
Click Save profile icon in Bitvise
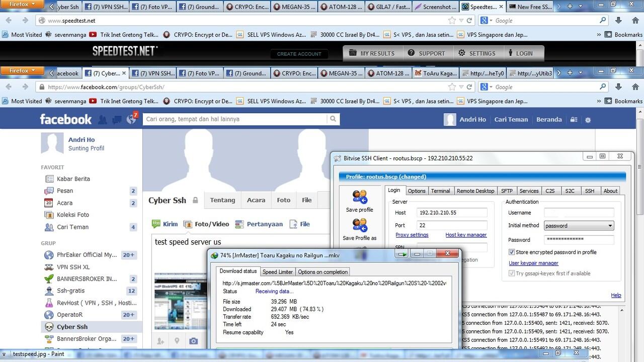click(x=360, y=197)
